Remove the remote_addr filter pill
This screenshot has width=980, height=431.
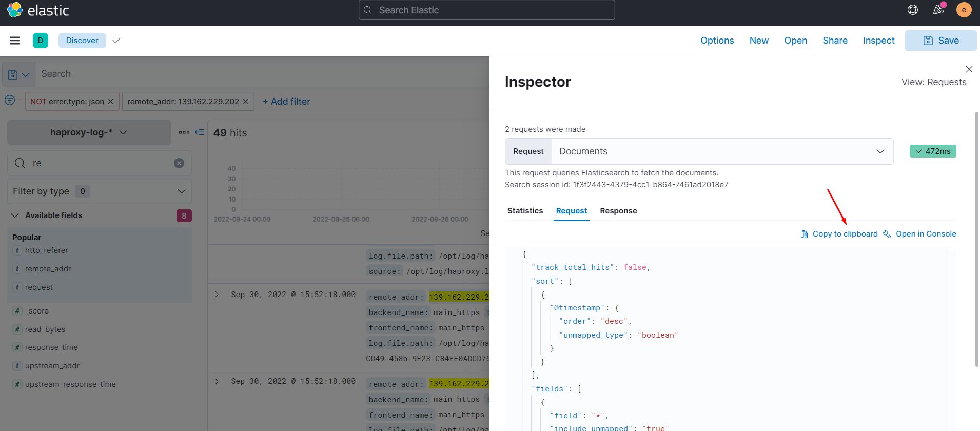click(x=245, y=102)
